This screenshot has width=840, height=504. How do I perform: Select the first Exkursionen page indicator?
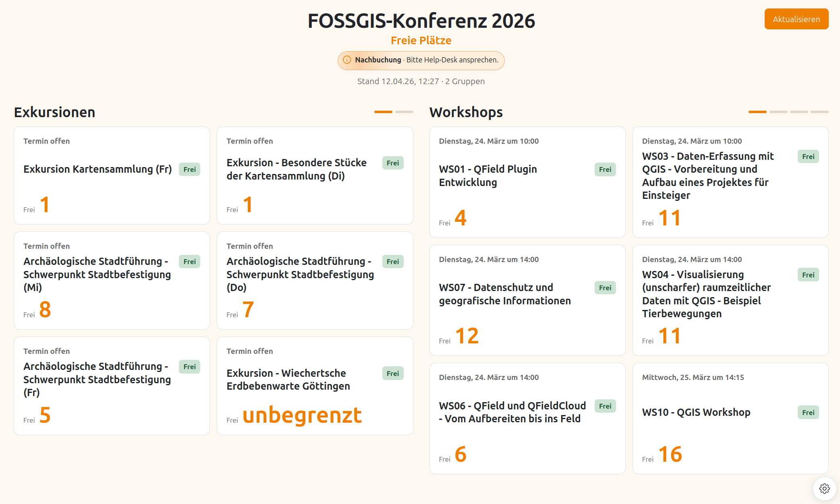[383, 112]
